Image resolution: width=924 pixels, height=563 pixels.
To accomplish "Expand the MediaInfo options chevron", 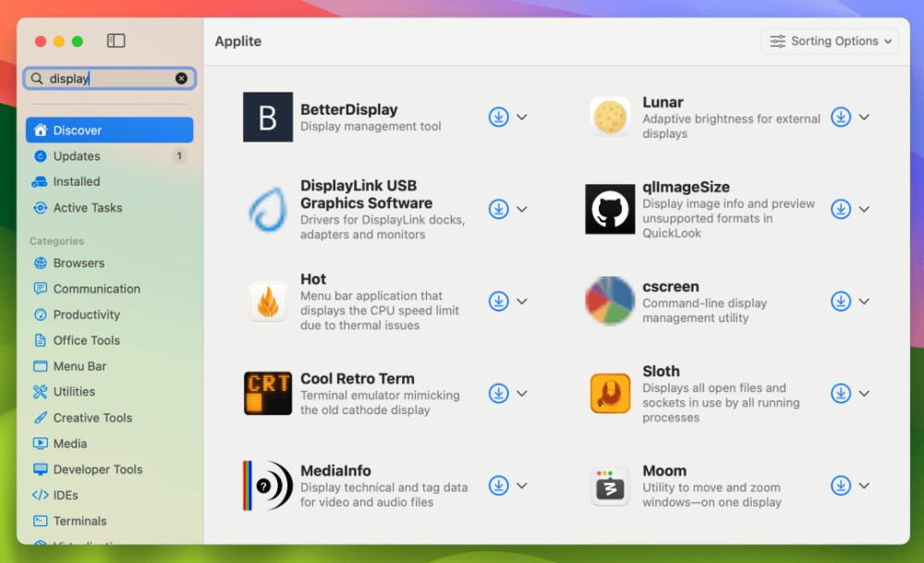I will tap(522, 485).
